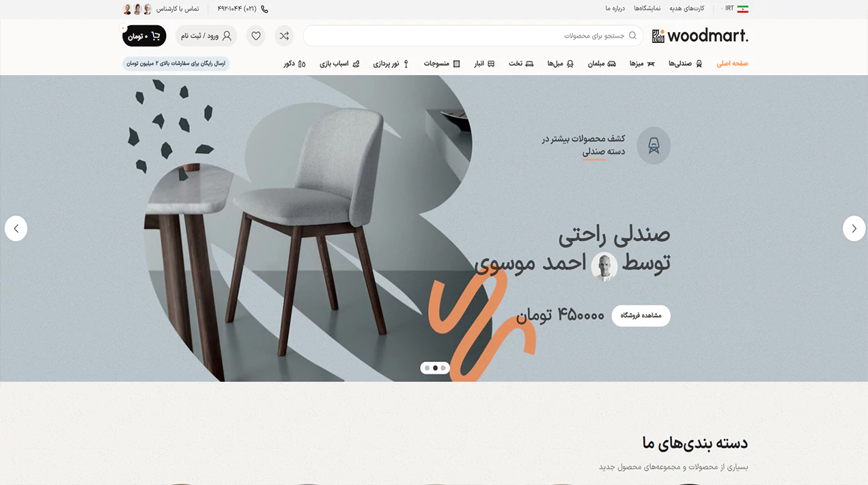Select the right slider pagination dot
The image size is (868, 485).
(443, 368)
